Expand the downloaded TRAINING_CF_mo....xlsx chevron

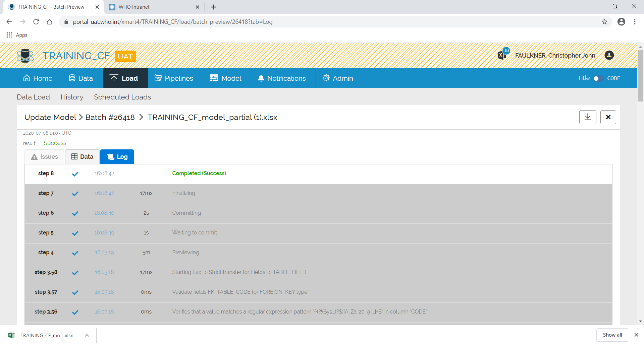(87, 335)
